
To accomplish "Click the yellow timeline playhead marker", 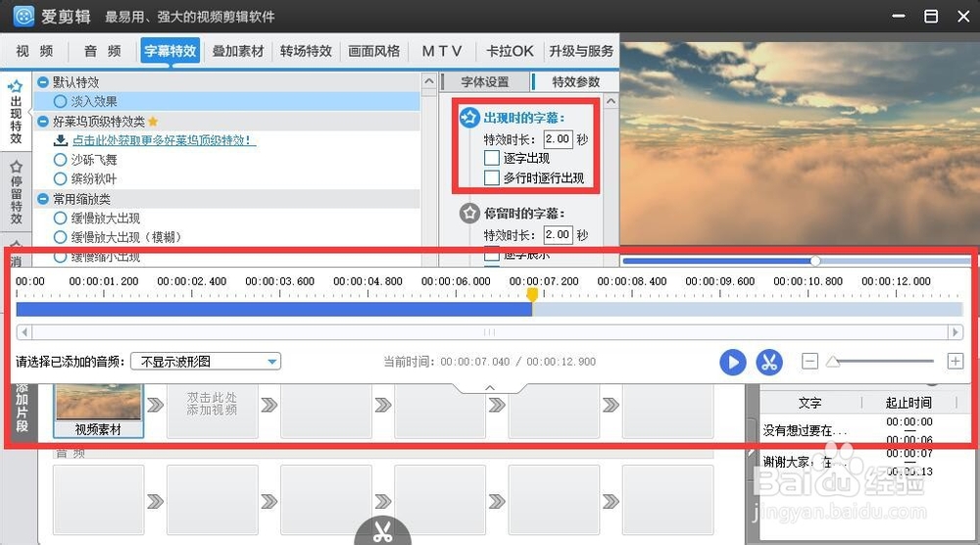I will (x=532, y=294).
